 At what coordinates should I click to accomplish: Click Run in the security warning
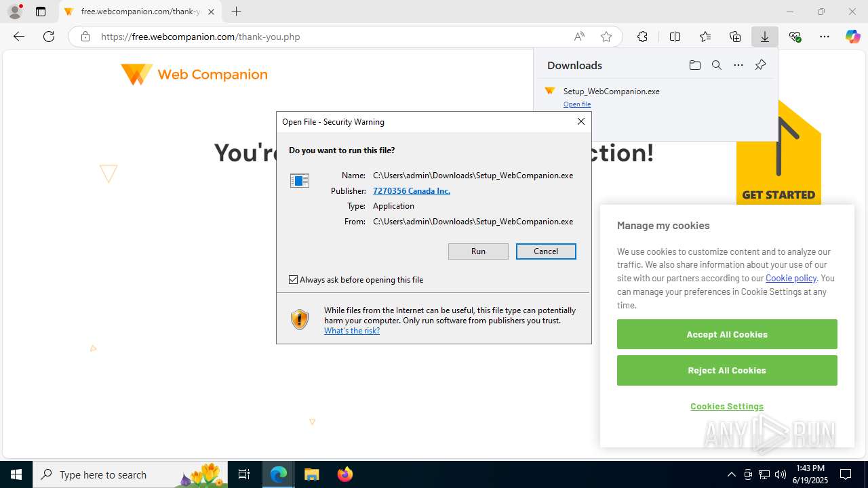point(478,251)
